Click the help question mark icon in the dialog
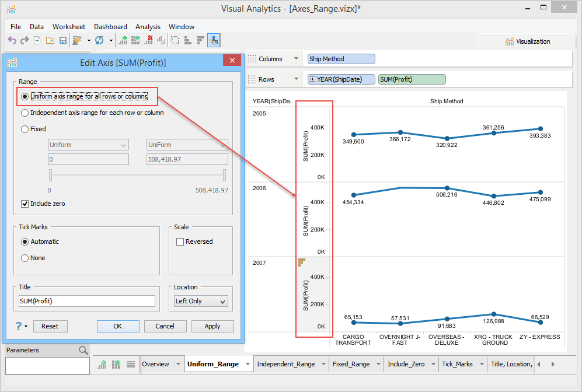Viewport: 582px width, 392px height. pyautogui.click(x=19, y=326)
